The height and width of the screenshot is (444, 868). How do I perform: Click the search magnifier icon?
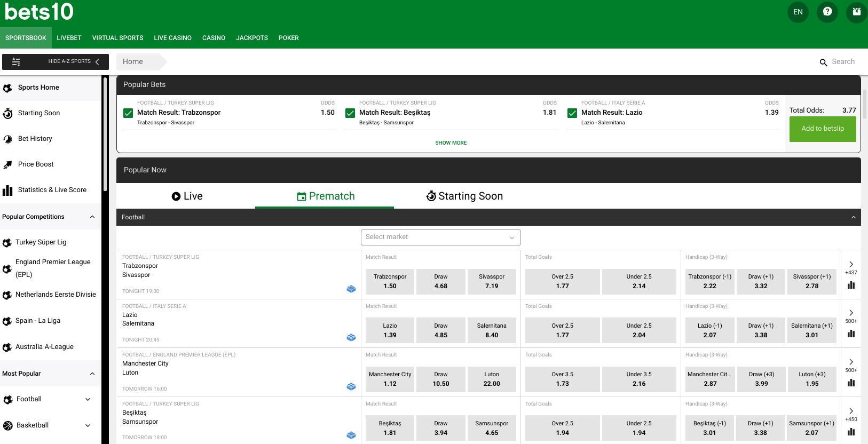coord(823,62)
